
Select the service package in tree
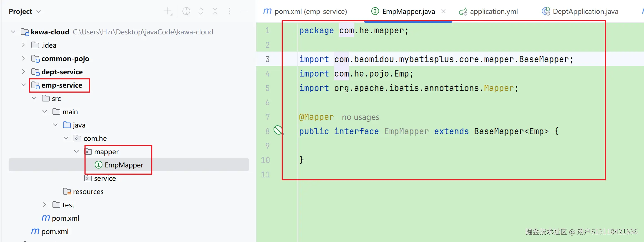(105, 178)
